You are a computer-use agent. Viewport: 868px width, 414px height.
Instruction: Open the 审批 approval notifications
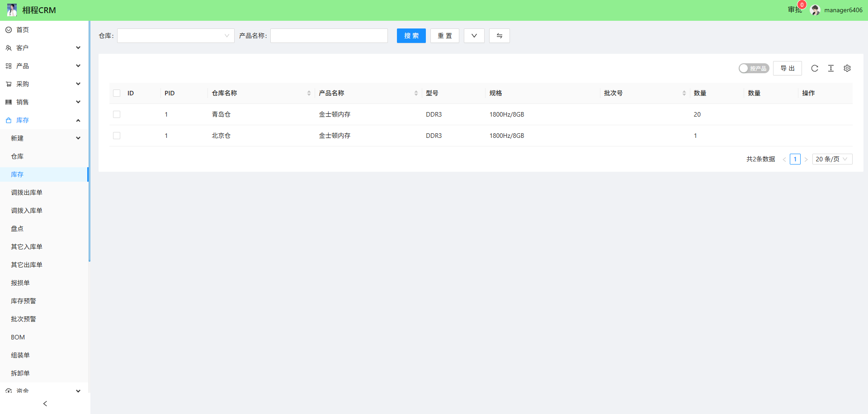[x=794, y=10]
